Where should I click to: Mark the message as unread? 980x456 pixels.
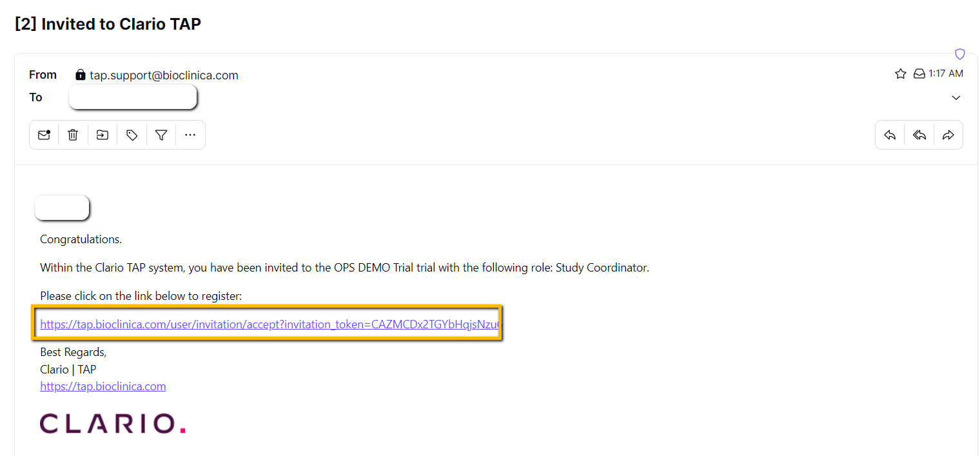[x=44, y=135]
